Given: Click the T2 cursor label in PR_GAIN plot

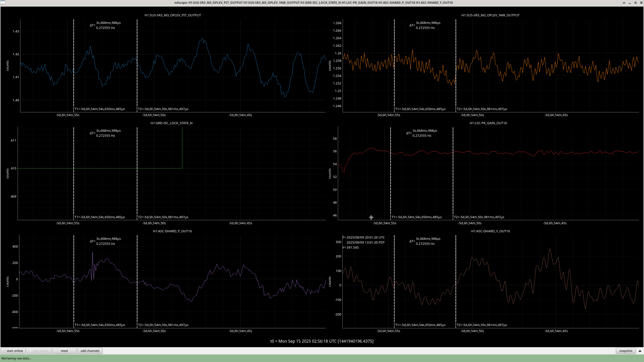Looking at the screenshot, I should pyautogui.click(x=479, y=217).
